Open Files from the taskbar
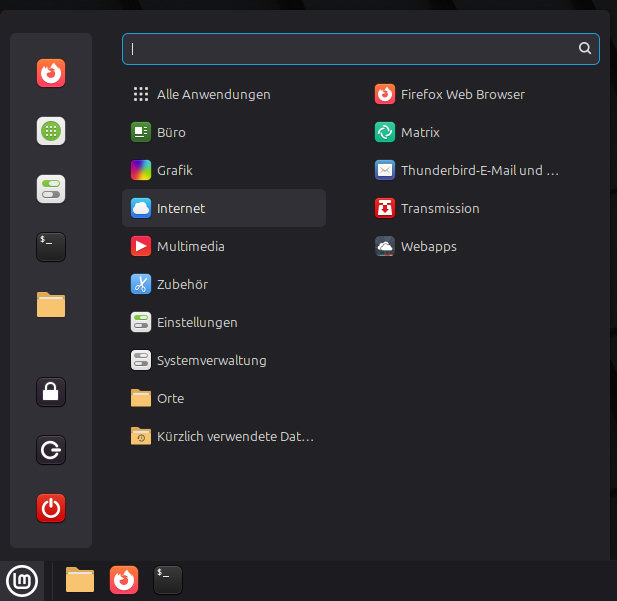Viewport: 617px width, 601px height. point(80,580)
